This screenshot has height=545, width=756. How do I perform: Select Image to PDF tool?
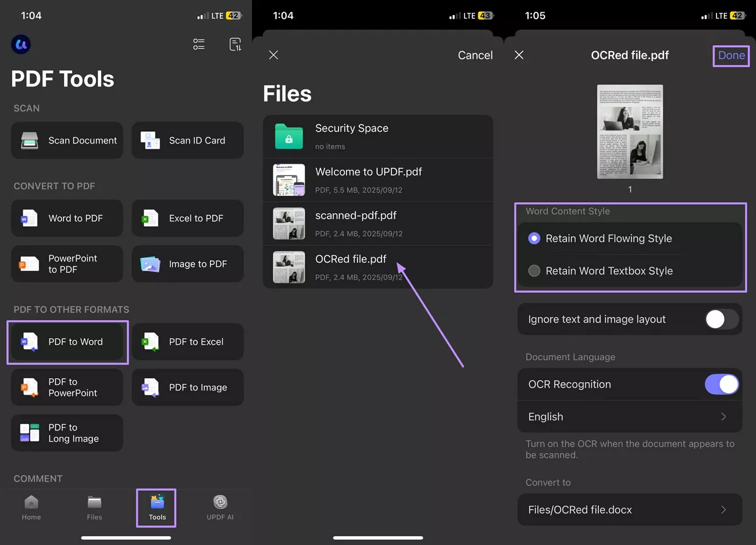pos(188,264)
